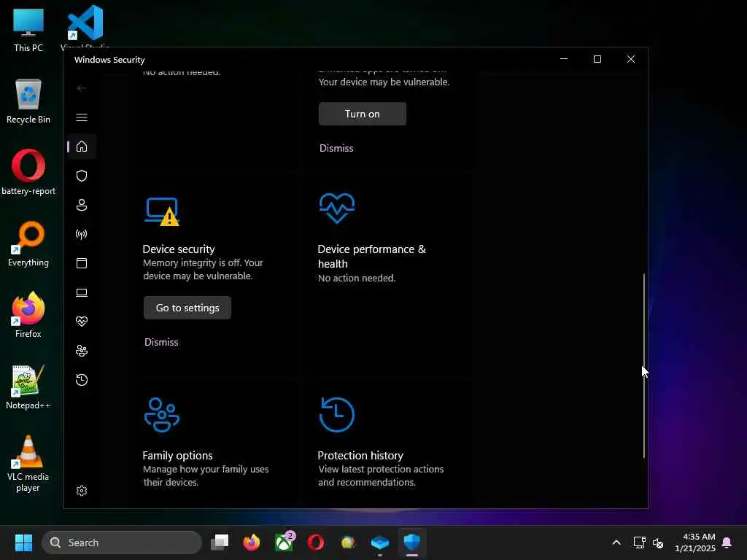This screenshot has width=747, height=560.
Task: Open App & browser control sidebar icon
Action: pyautogui.click(x=82, y=263)
